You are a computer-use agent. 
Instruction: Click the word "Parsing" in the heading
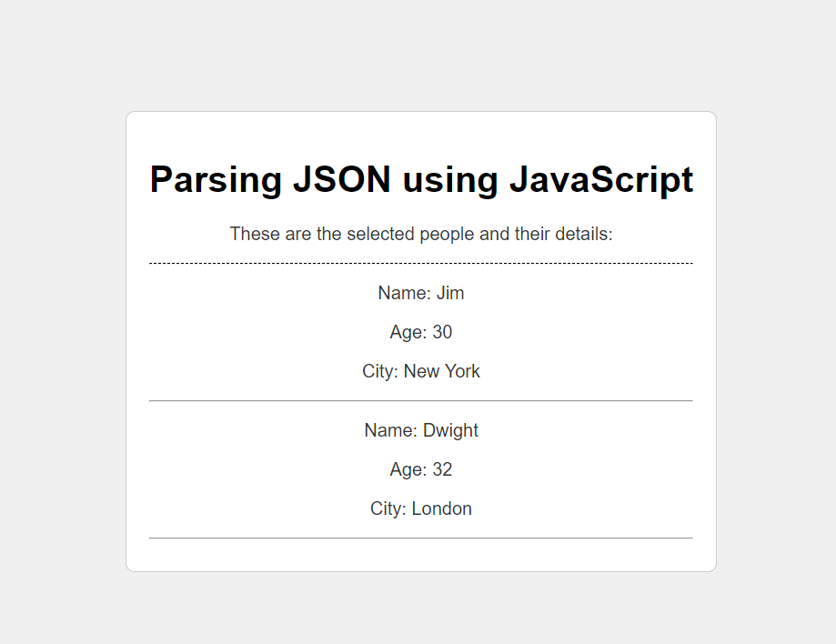216,180
